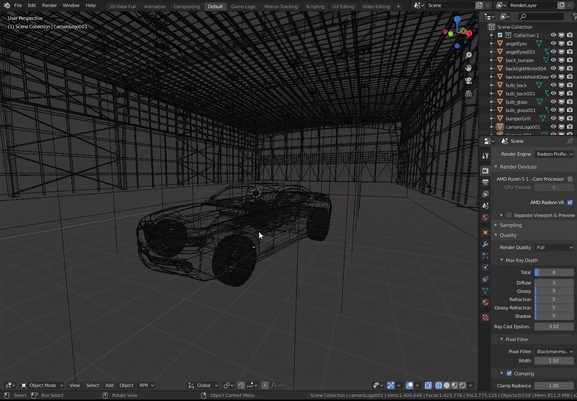577x401 pixels.
Task: Click the viewport pan hand icon
Action: point(468,68)
